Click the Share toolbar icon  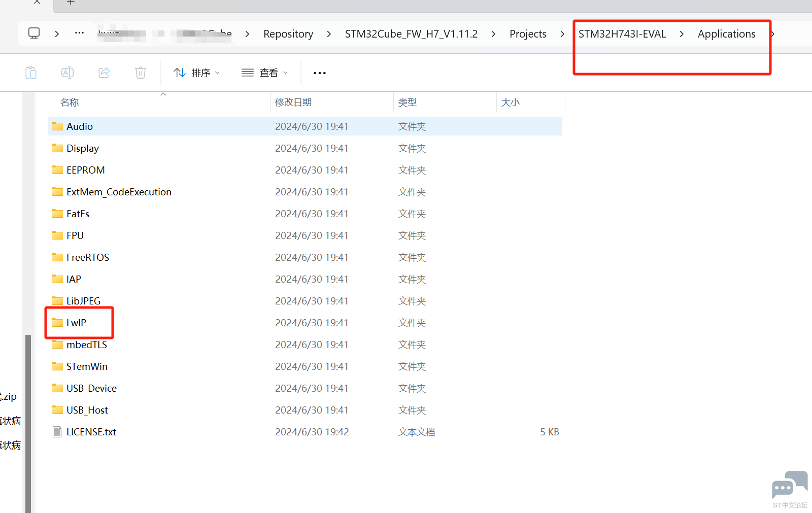pyautogui.click(x=104, y=73)
